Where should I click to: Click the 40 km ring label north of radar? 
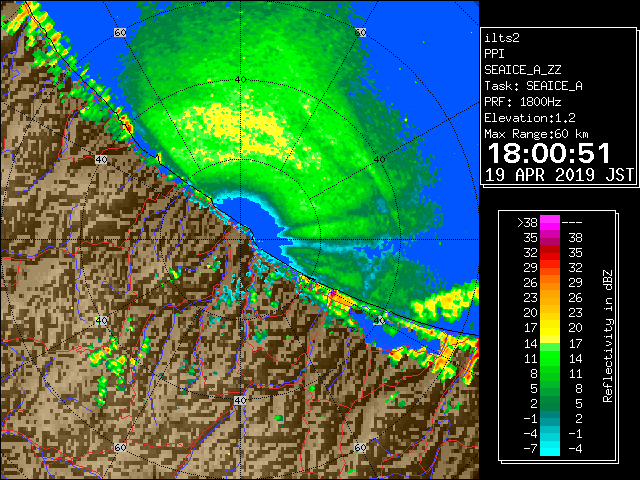[x=241, y=80]
